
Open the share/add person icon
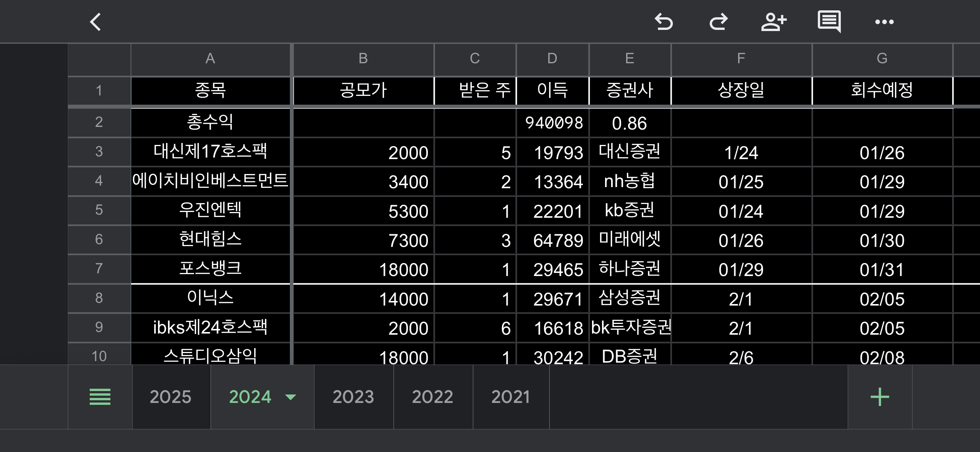pos(774,22)
